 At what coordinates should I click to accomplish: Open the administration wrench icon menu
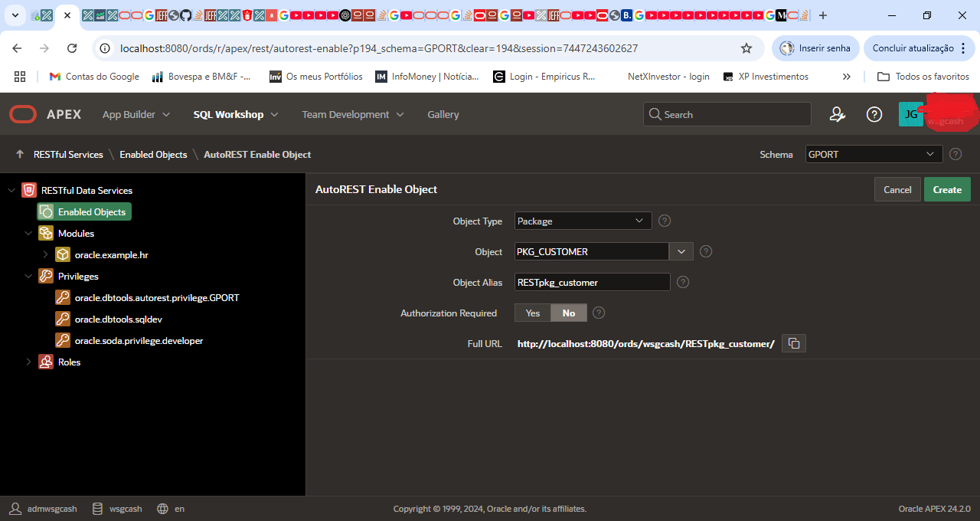point(837,114)
